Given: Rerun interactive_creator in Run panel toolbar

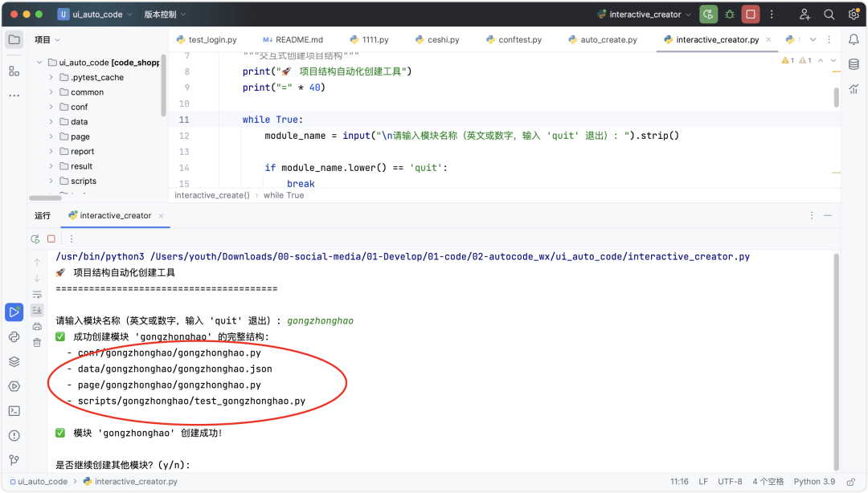Looking at the screenshot, I should [x=35, y=239].
